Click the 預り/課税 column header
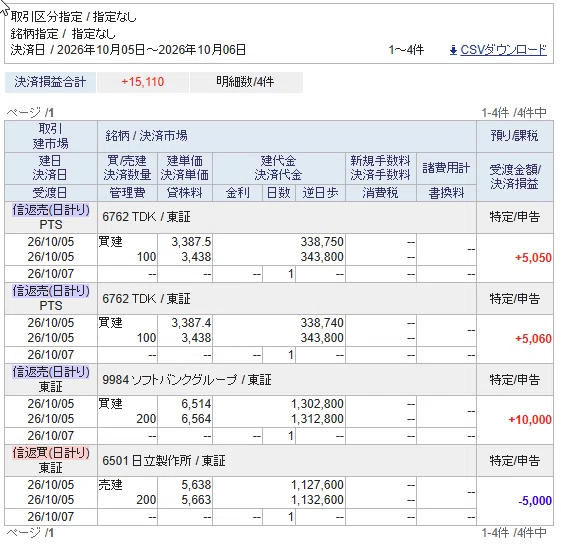This screenshot has height=548, width=561. click(514, 136)
